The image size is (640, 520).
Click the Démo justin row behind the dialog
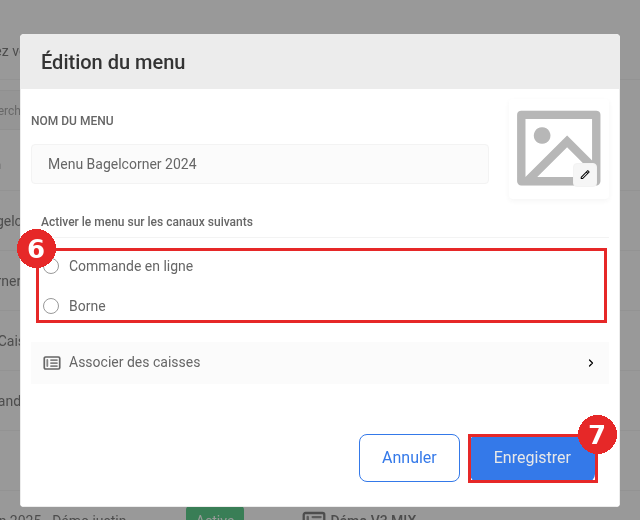[63, 516]
